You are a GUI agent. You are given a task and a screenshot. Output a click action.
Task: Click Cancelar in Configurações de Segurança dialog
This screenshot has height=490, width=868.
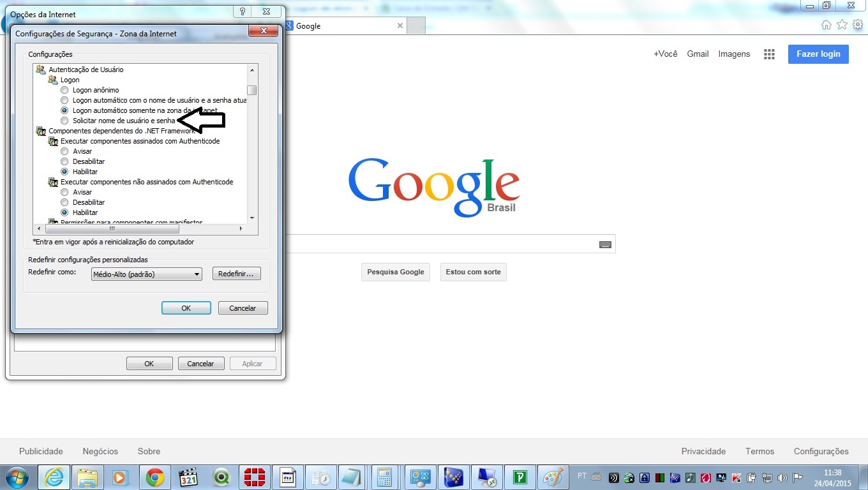(243, 308)
